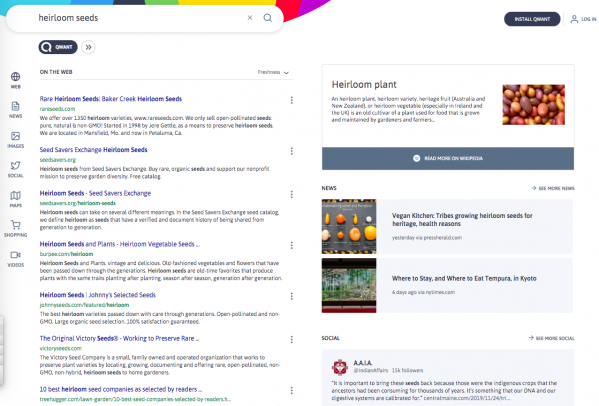Open options menu for Burpee Heirloom Seeds and Plants result
The height and width of the screenshot is (406, 599).
(291, 245)
